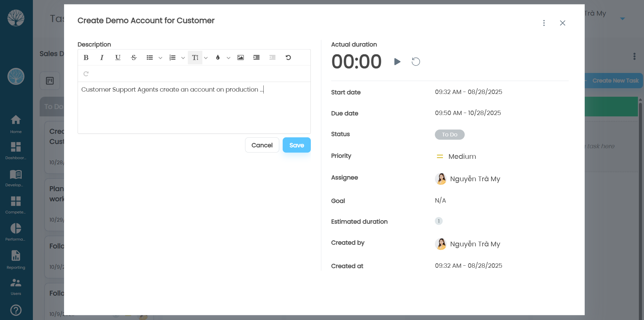
Task: Apply strikethrough to description text
Action: click(x=134, y=58)
